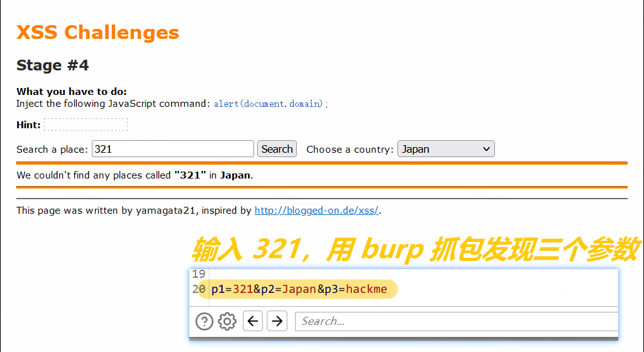644x352 pixels.
Task: Click the bold "321" in result message
Action: click(x=190, y=175)
